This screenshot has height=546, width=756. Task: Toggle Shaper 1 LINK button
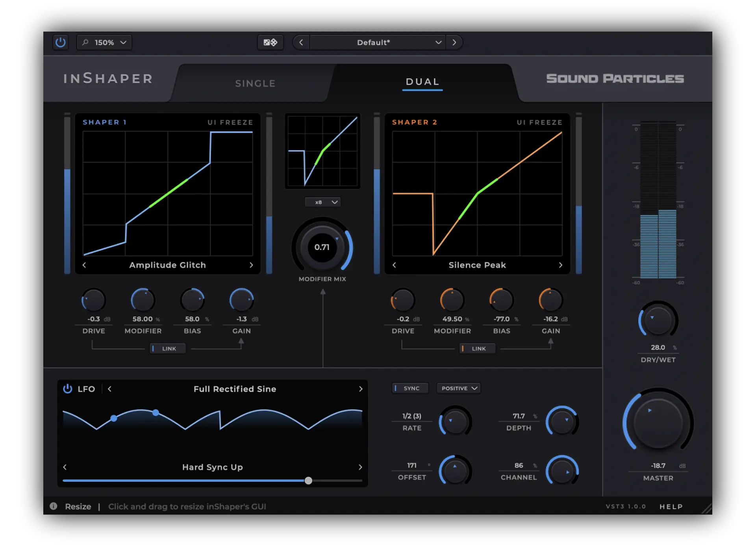tap(168, 348)
